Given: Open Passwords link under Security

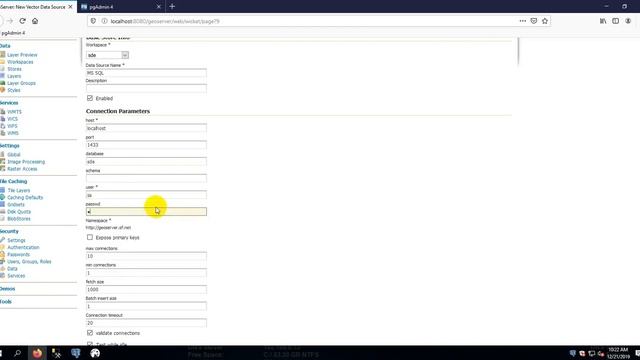Looking at the screenshot, I should click(x=18, y=254).
